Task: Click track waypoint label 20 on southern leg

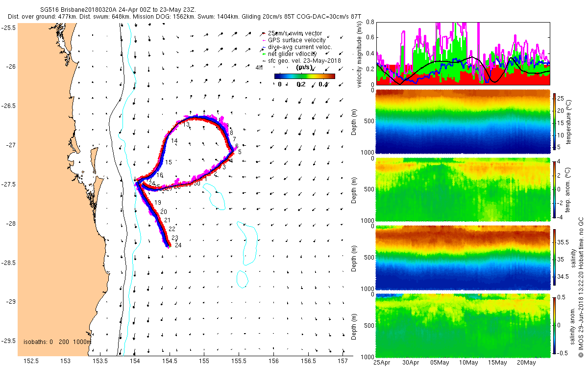Action: tap(164, 211)
